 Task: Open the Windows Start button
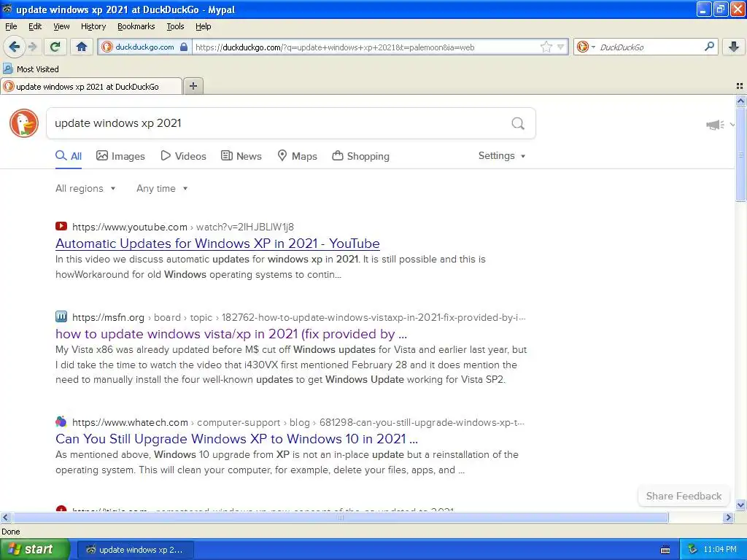pyautogui.click(x=34, y=549)
